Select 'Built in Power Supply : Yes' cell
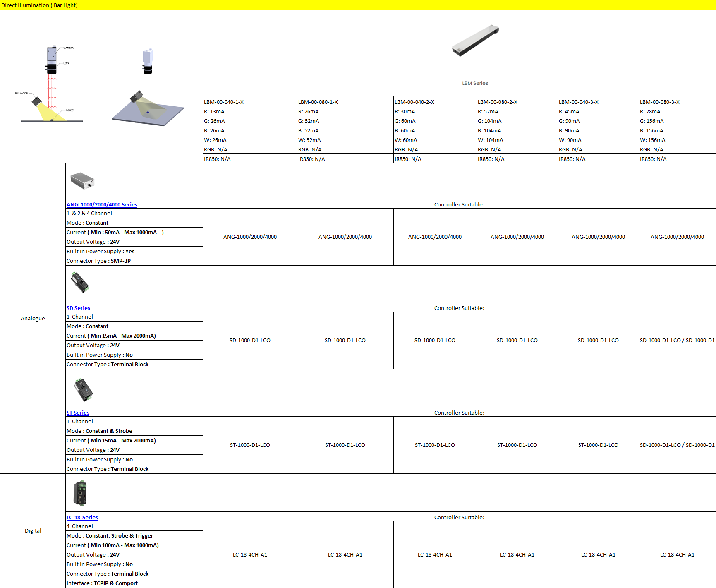This screenshot has height=588, width=716. point(134,251)
